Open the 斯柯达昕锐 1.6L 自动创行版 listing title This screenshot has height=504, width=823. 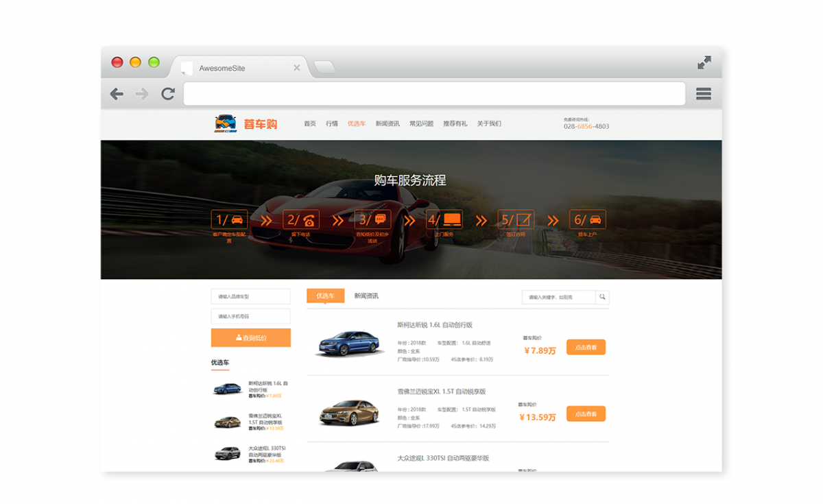[x=435, y=325]
